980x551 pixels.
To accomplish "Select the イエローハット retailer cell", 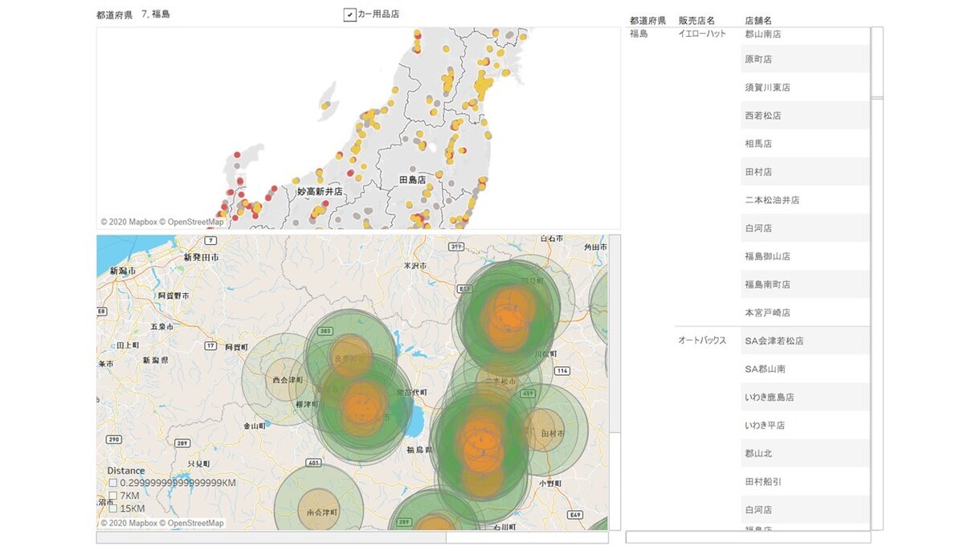I will [702, 34].
